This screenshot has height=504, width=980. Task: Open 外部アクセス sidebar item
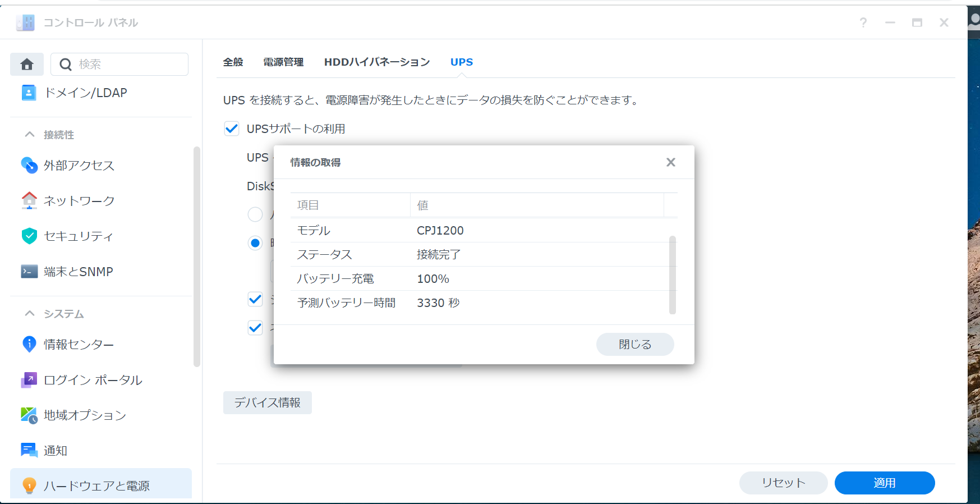[101, 165]
